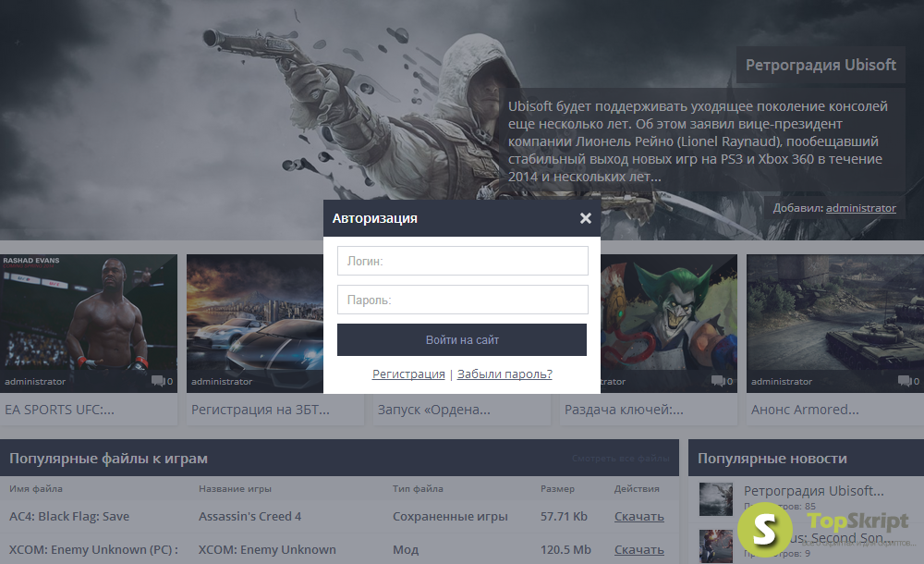Viewport: 924px width, 564px height.
Task: Click the AC4: Black Flag: Save file name
Action: point(69,516)
